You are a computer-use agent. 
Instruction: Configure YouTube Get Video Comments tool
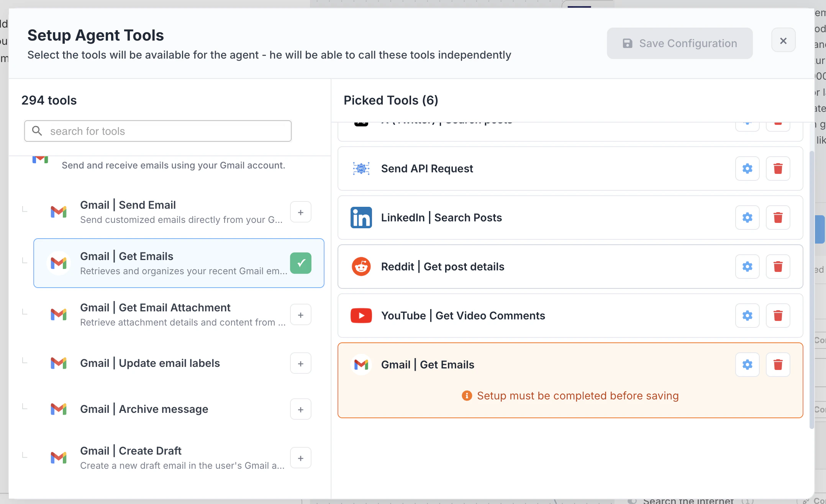pyautogui.click(x=747, y=316)
